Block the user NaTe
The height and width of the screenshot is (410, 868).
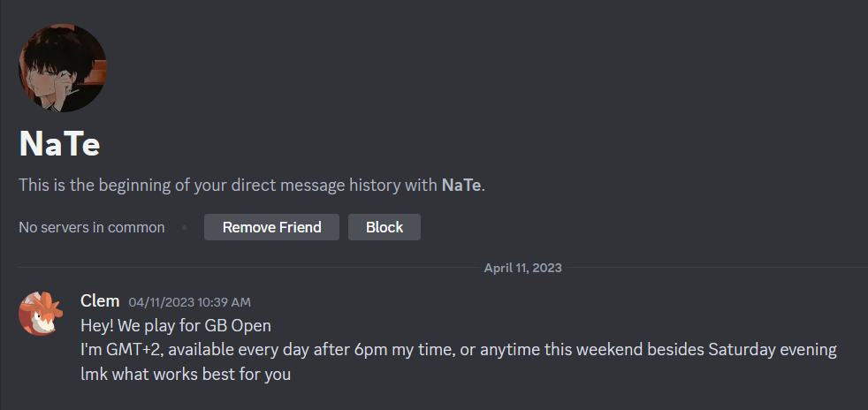coord(385,227)
